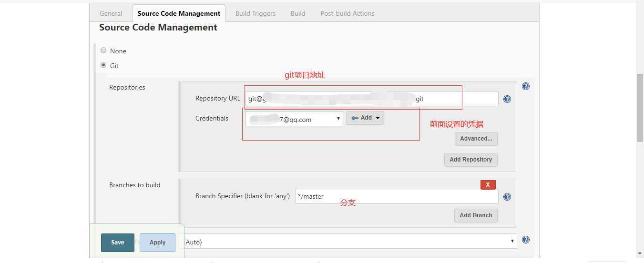Click the red X delete branch button
This screenshot has height=263, width=644.
488,184
